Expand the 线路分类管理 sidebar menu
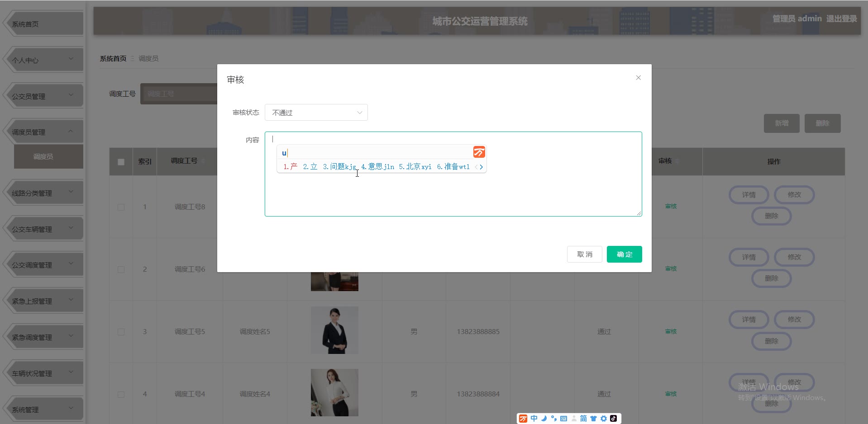868x424 pixels. tap(43, 193)
